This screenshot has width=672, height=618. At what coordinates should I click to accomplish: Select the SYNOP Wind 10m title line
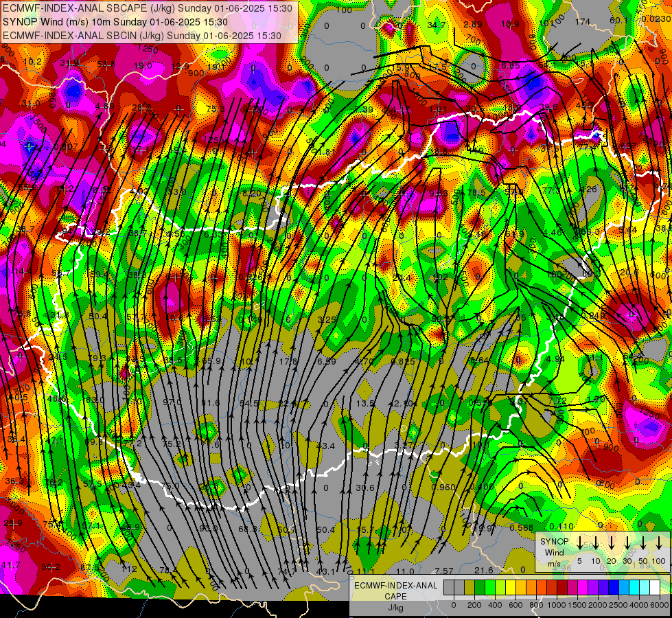pos(115,22)
